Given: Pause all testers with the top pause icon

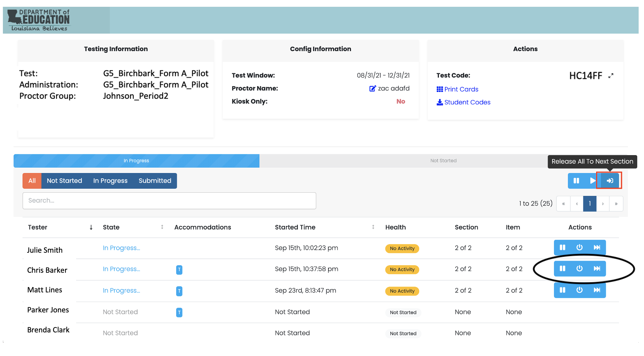Looking at the screenshot, I should click(576, 181).
